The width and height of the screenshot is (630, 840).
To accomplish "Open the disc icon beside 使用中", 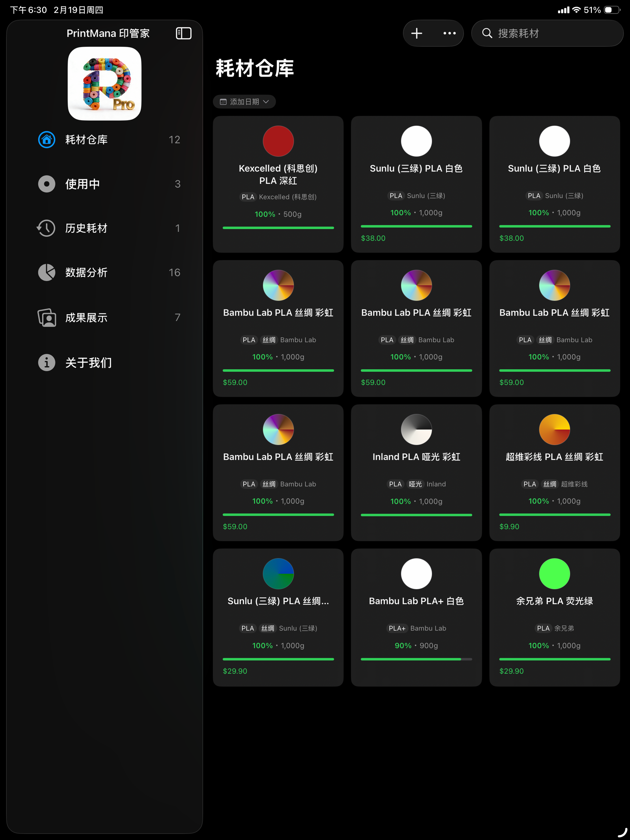I will click(47, 184).
